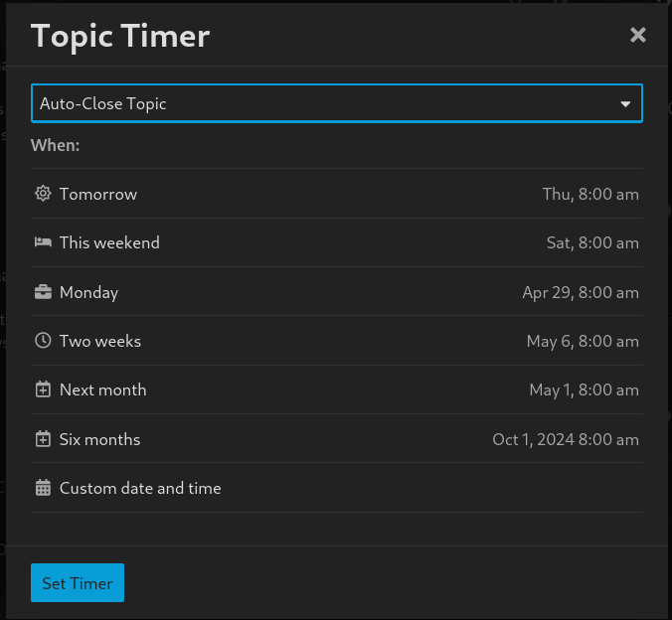
Task: Select the Two weeks option
Action: point(100,341)
